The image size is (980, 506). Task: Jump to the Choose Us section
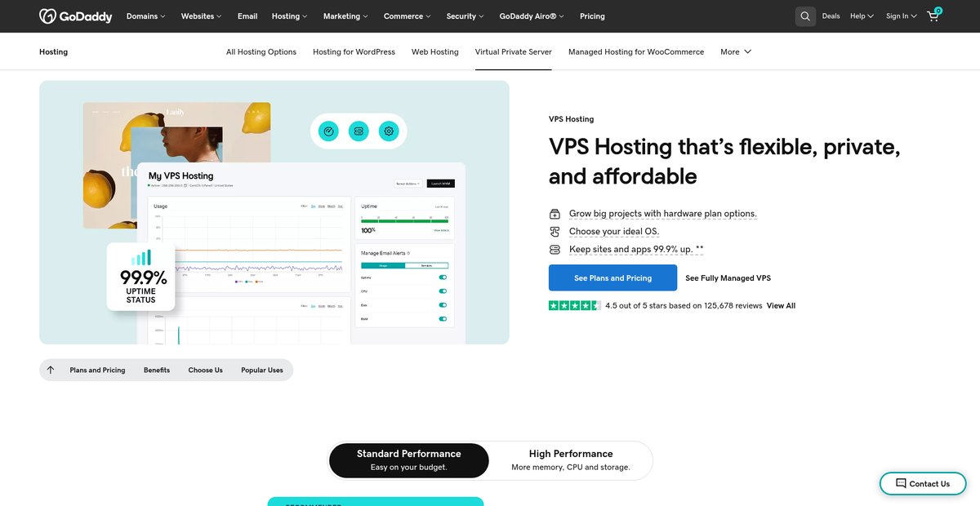(x=206, y=370)
